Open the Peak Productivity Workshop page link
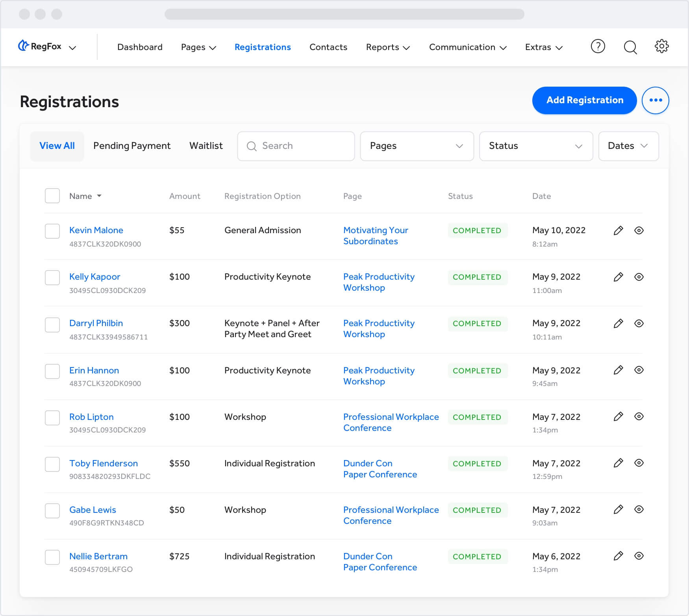Image resolution: width=689 pixels, height=616 pixels. click(378, 282)
